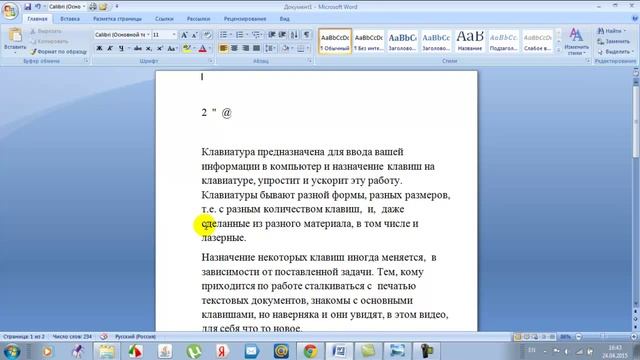The height and width of the screenshot is (360, 640).
Task: Increase font size with the large A
Action: (x=184, y=35)
